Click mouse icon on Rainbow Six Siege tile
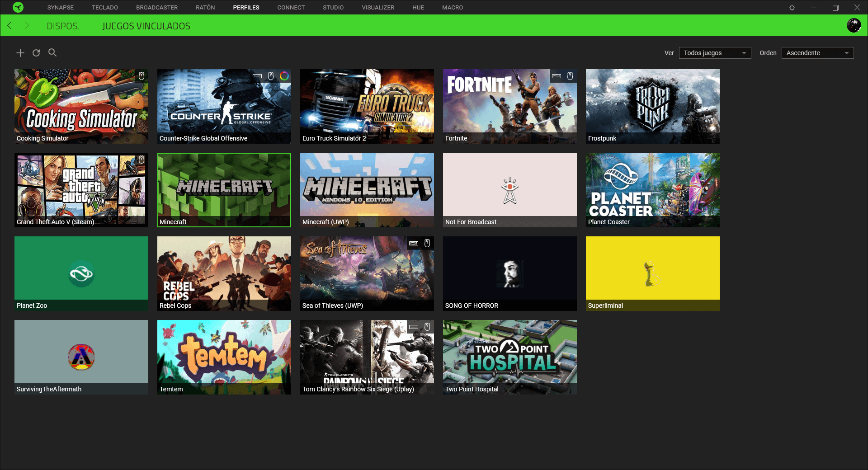 click(x=427, y=327)
